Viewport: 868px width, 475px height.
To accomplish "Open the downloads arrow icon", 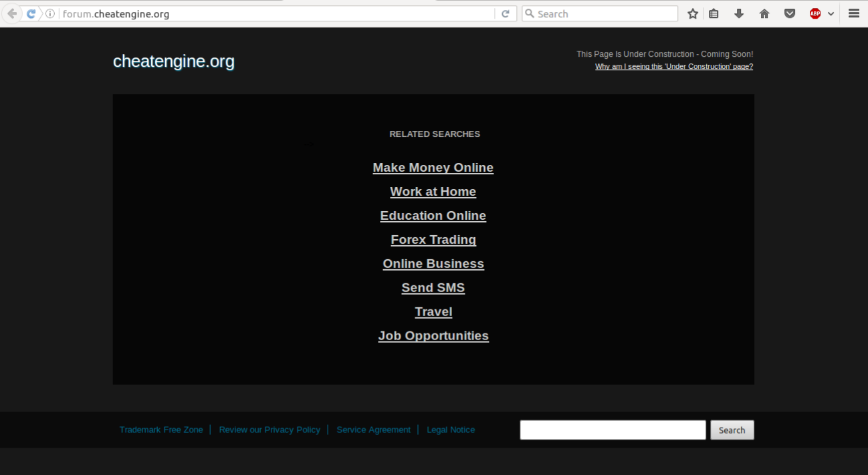I will coord(739,13).
